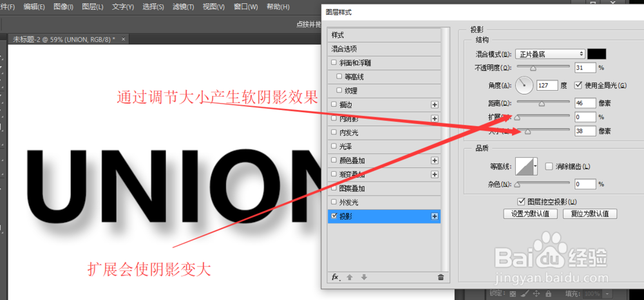Click the move effect down arrow
Screen dimensions: 644x300
364,277
